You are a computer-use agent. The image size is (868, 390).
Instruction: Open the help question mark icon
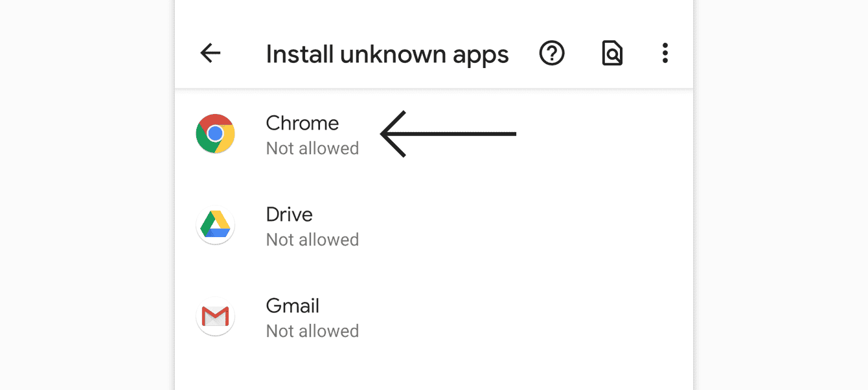(552, 53)
